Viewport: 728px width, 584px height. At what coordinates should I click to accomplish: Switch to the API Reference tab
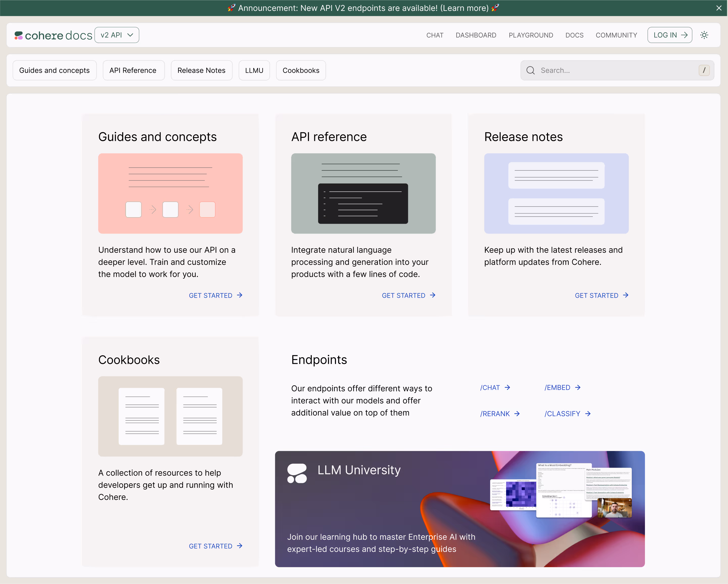coord(133,70)
